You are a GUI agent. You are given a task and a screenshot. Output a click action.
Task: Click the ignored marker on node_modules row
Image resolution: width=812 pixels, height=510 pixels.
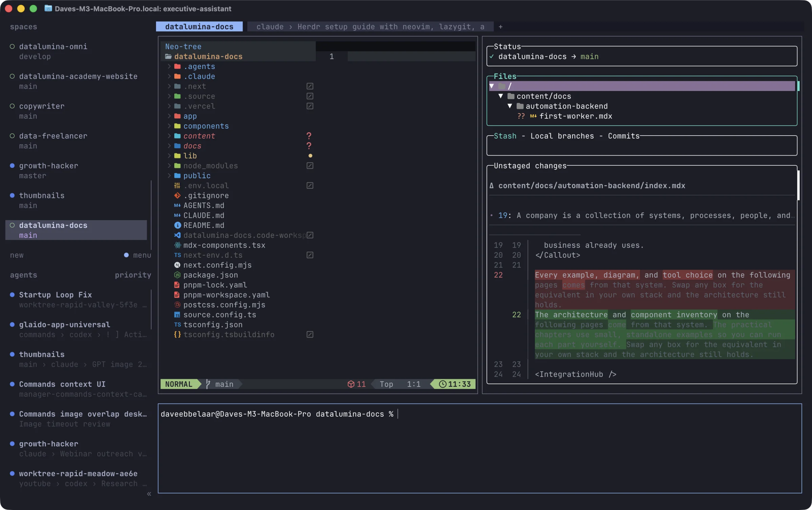tap(310, 166)
